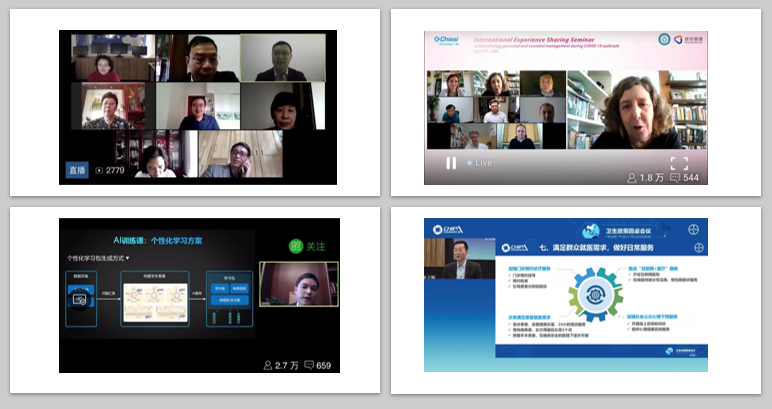Pause the seminar live stream
The image size is (772, 409).
(451, 163)
